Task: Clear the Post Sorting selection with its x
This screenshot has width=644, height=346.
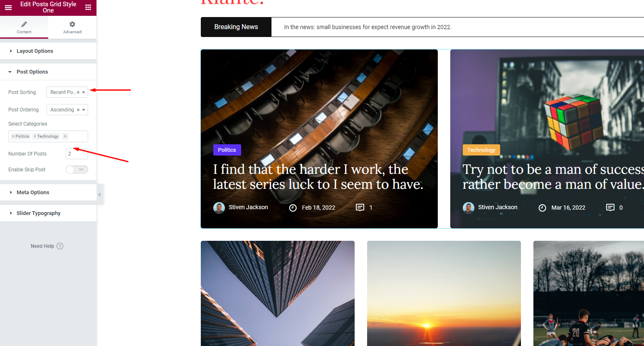Action: click(x=78, y=92)
